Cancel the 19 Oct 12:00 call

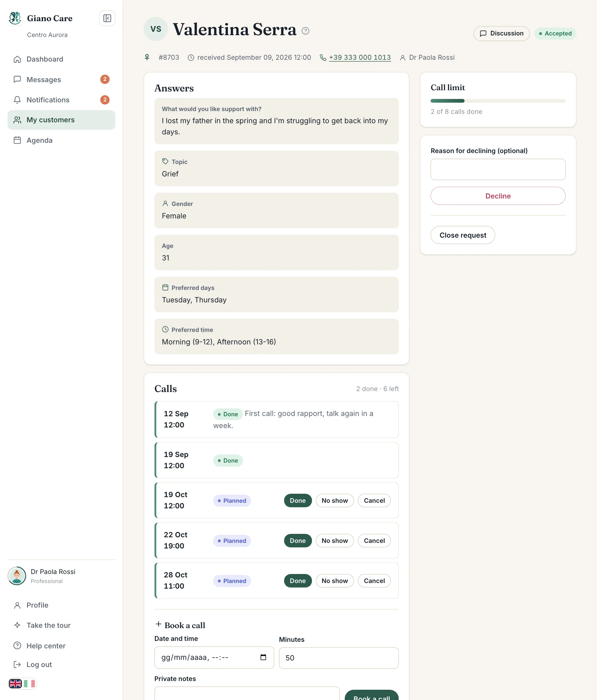pyautogui.click(x=374, y=501)
